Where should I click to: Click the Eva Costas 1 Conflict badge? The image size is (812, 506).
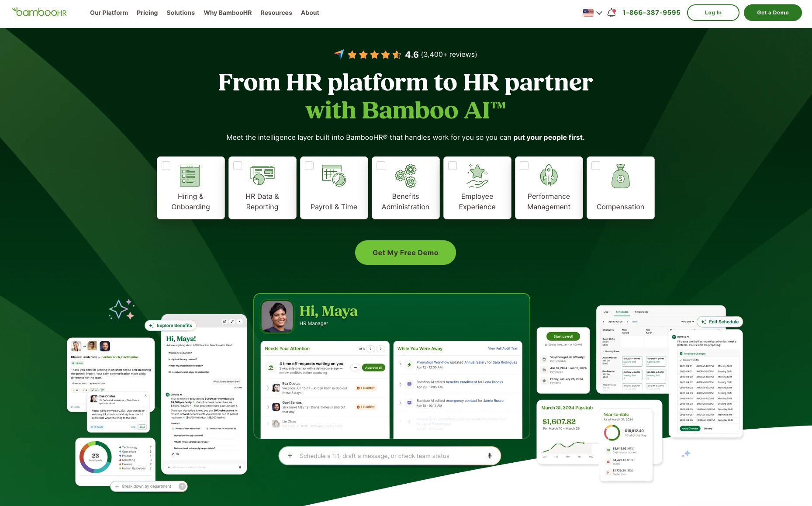coord(366,388)
